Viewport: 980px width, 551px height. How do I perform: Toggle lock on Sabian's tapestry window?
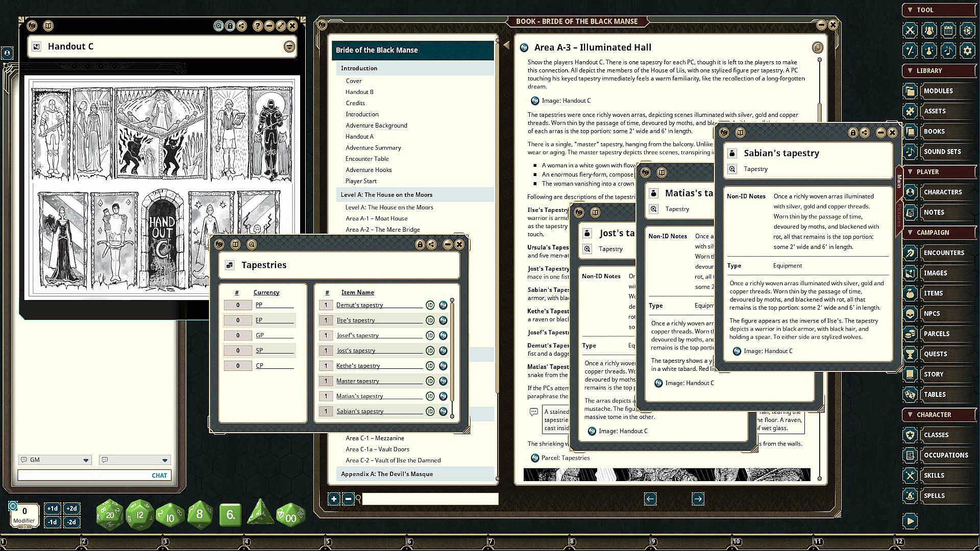[852, 133]
